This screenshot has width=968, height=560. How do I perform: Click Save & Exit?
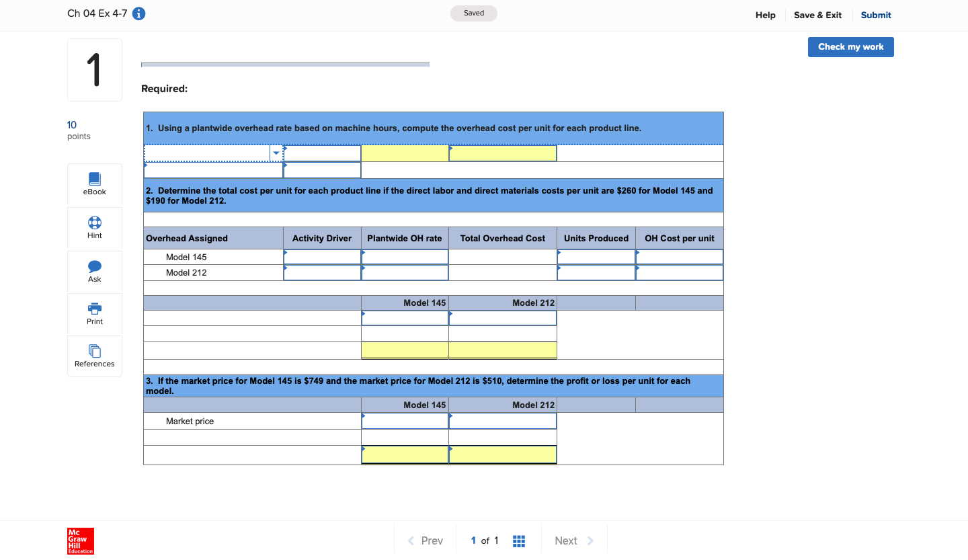(x=817, y=14)
